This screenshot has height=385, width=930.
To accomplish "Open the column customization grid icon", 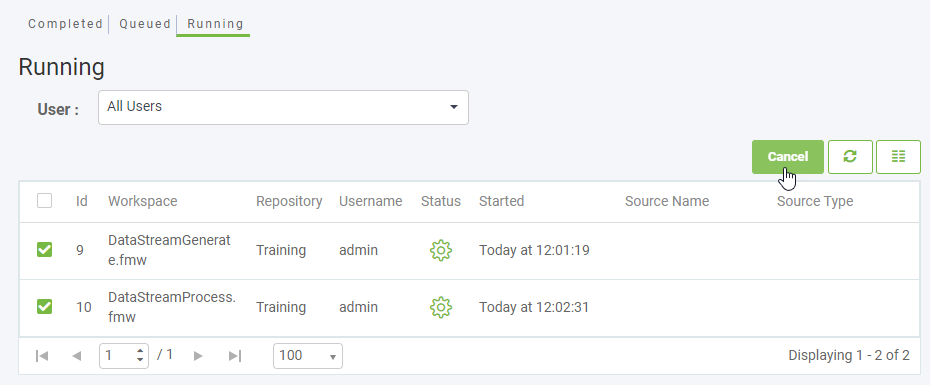I will pos(898,157).
